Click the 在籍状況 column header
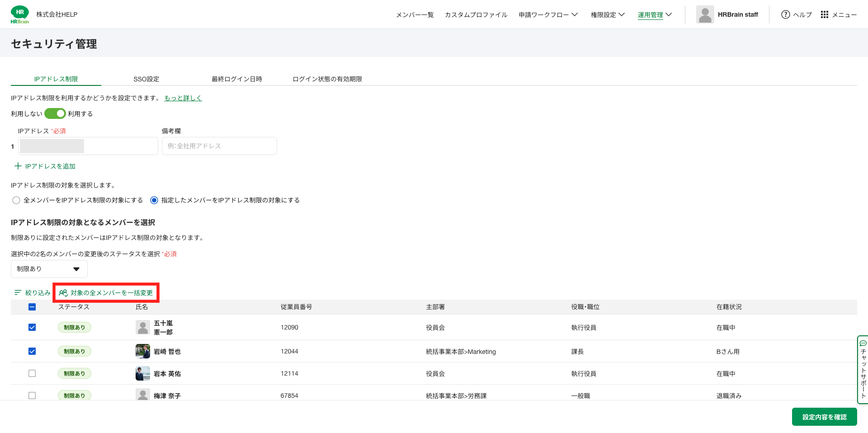This screenshot has width=868, height=433. pos(729,306)
